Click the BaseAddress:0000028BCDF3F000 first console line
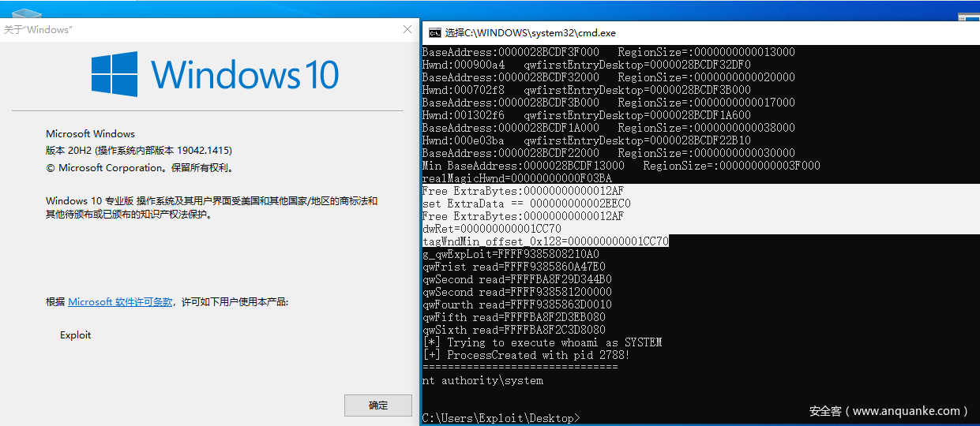The image size is (980, 426). tap(608, 52)
